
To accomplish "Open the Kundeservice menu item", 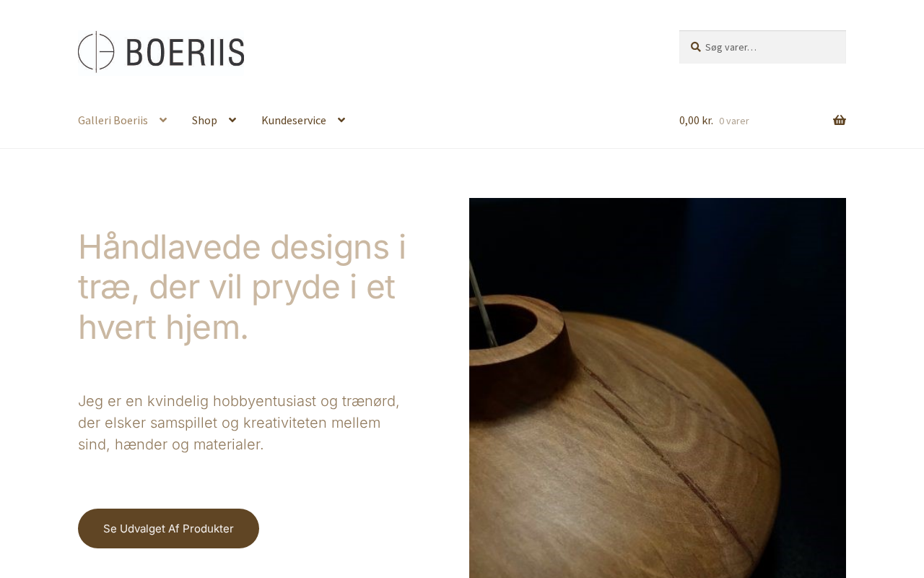I will [x=294, y=121].
